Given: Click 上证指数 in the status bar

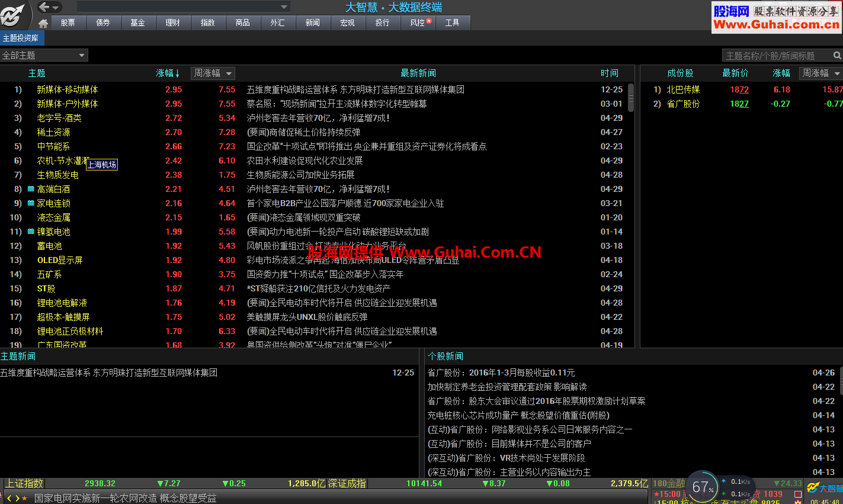Looking at the screenshot, I should 24,483.
